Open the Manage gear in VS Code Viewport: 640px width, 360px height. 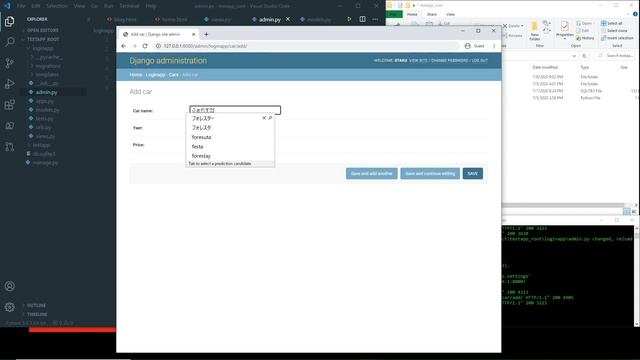(x=9, y=307)
